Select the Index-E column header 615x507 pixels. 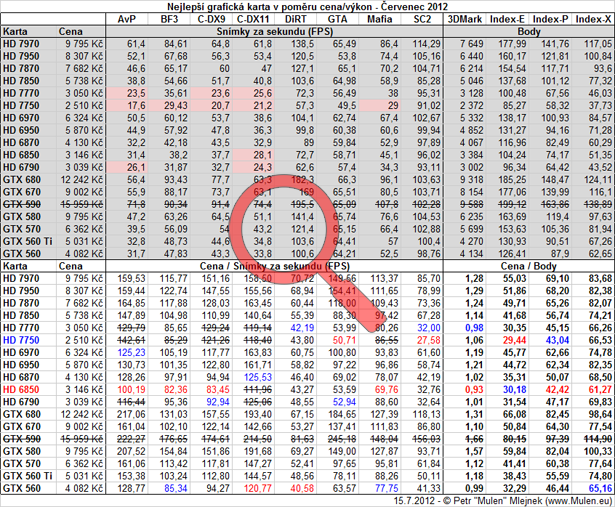click(508, 19)
